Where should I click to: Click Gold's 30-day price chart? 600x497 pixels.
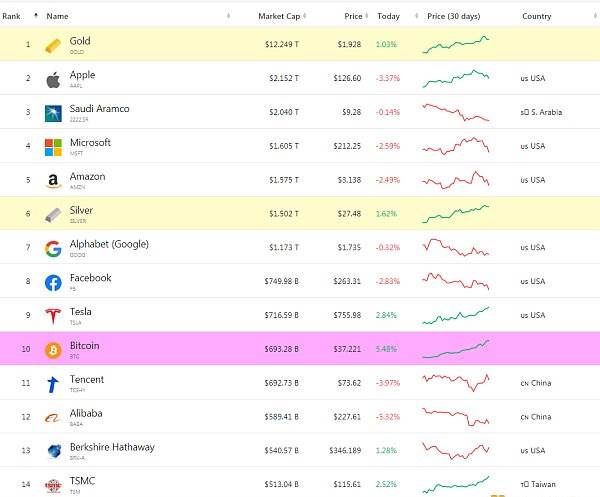pyautogui.click(x=455, y=44)
